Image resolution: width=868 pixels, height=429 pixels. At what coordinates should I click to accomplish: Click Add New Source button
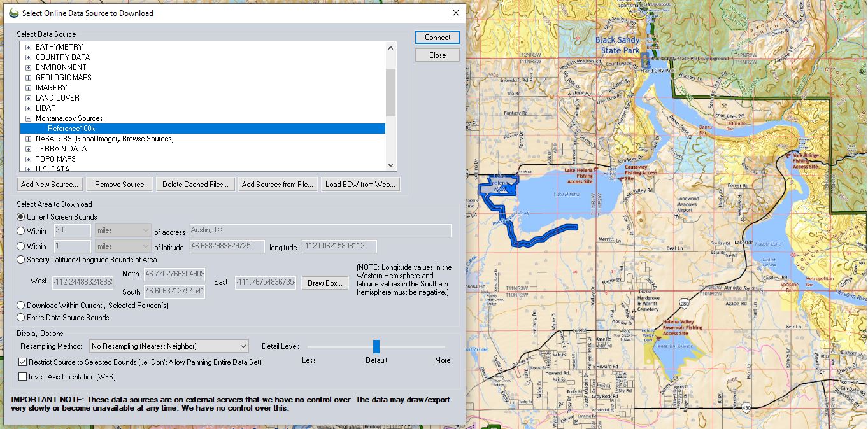click(x=50, y=185)
